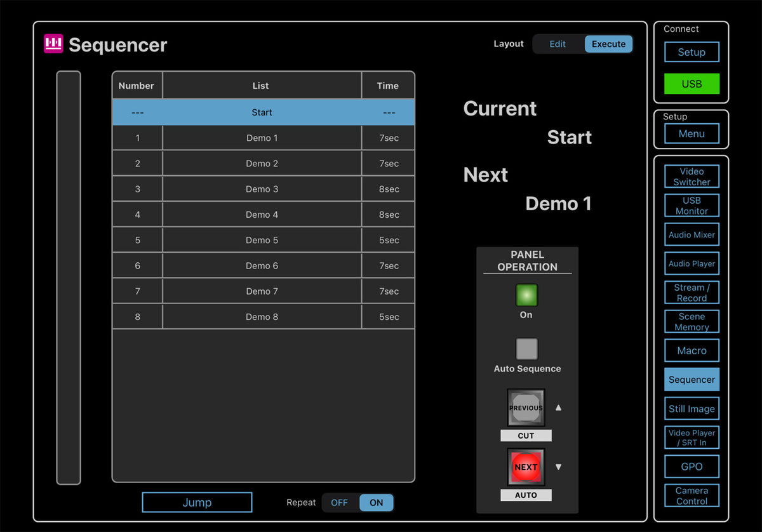Viewport: 762px width, 532px height.
Task: Click the down triangle beside NEXT
Action: 558,467
